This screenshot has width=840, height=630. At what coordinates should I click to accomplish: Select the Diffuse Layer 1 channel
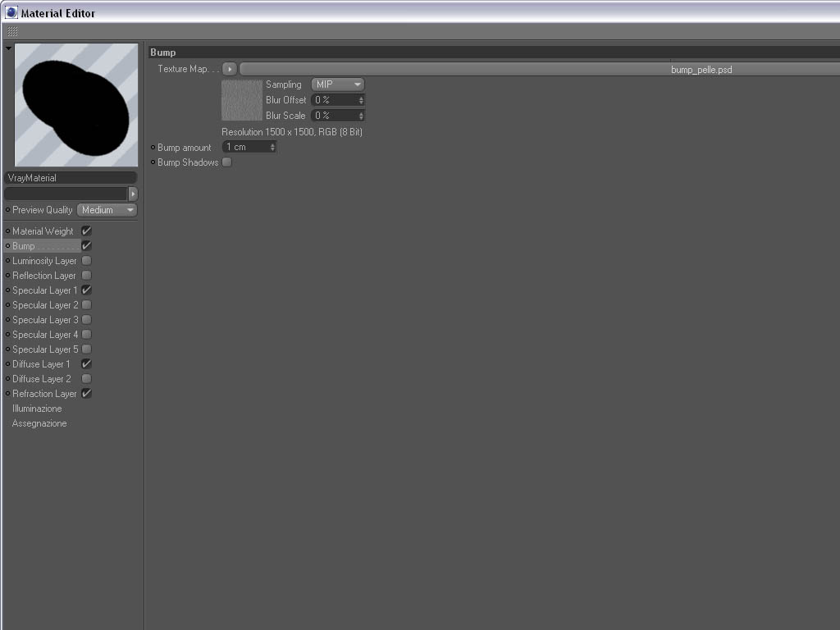click(x=41, y=364)
